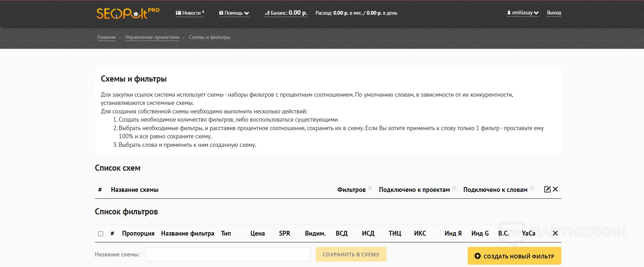The image size is (644, 267).
Task: Toggle the select-all checkbox in filter list
Action: tap(100, 234)
